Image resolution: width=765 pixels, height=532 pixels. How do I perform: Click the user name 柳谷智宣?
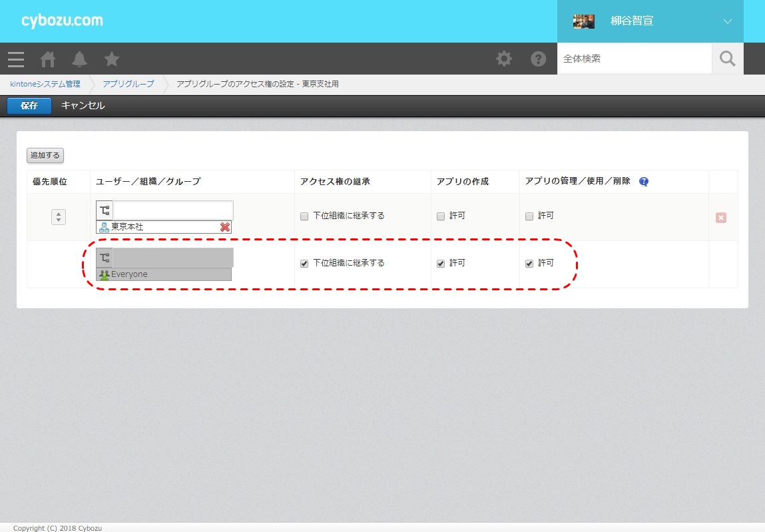[x=632, y=21]
